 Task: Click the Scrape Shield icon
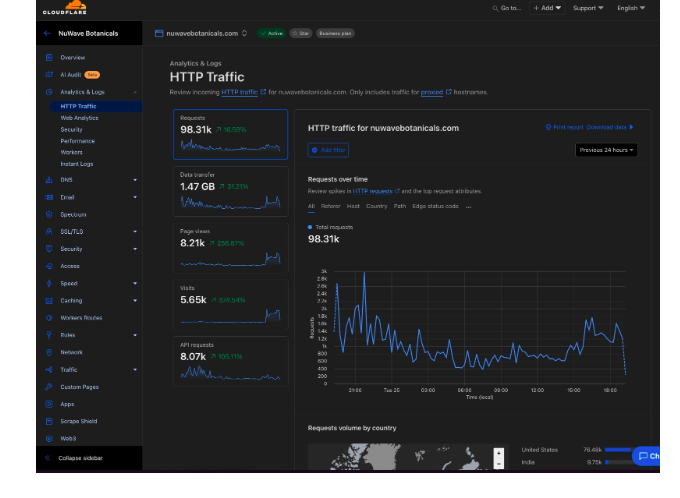point(49,421)
